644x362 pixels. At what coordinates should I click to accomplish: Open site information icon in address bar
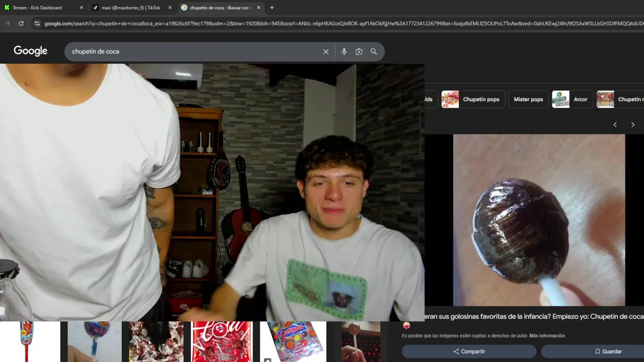[37, 23]
